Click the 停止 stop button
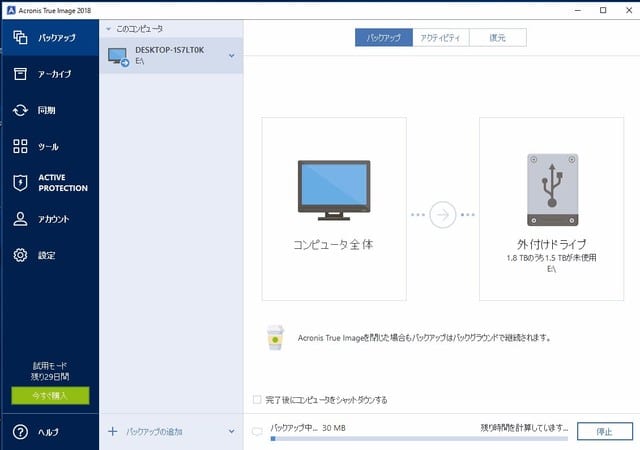This screenshot has height=450, width=640. 603,432
